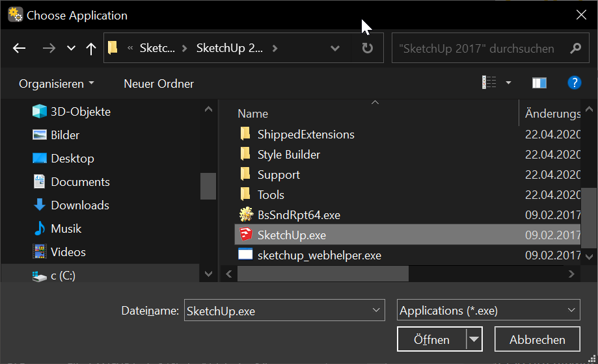Click date 09.02.2017 of SketchUp.exe
The height and width of the screenshot is (364, 598).
click(x=552, y=235)
